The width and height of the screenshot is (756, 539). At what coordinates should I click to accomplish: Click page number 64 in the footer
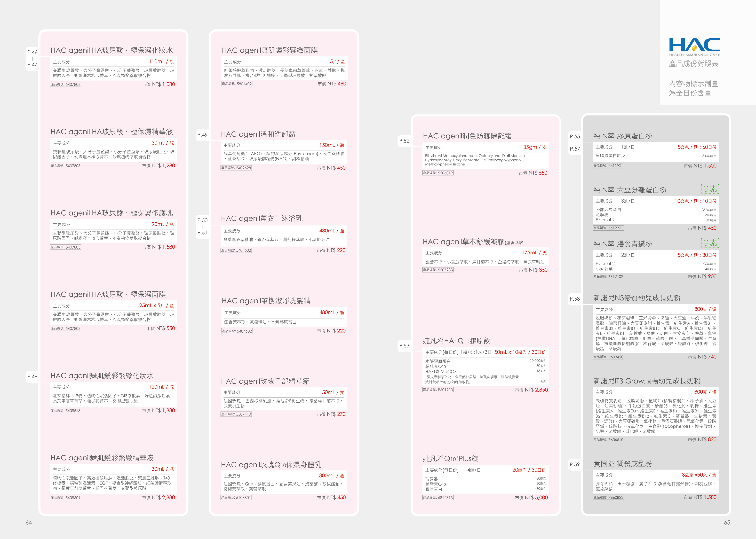click(29, 523)
